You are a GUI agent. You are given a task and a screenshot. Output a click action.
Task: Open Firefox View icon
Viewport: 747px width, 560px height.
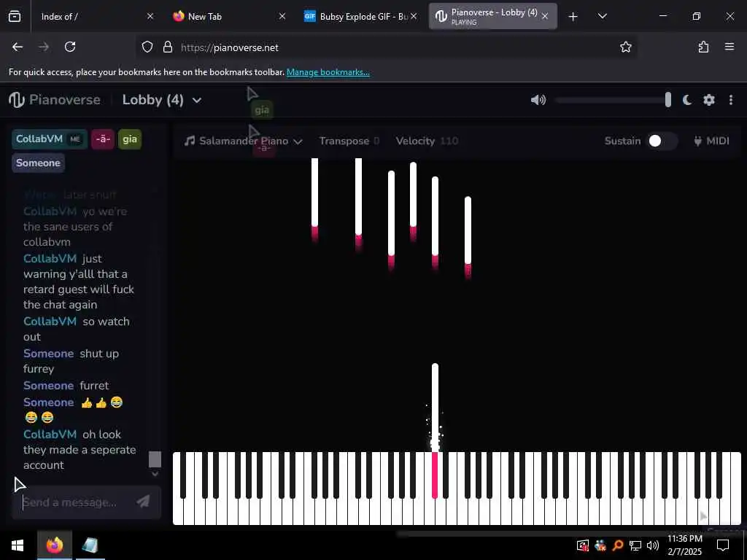15,17
